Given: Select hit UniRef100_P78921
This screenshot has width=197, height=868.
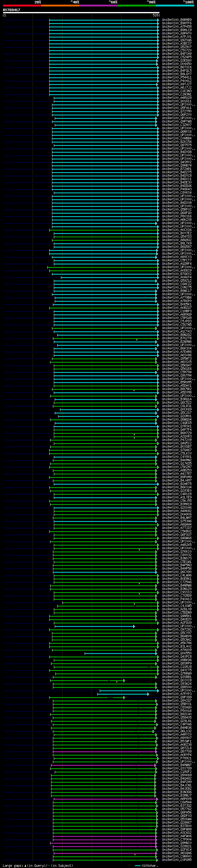Looking at the screenshot, I should [x=177, y=758].
